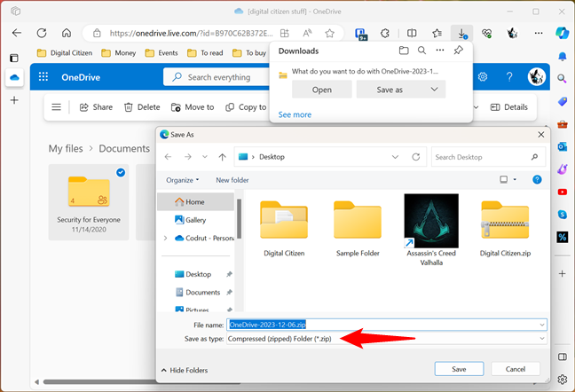The height and width of the screenshot is (392, 575).
Task: Toggle OneDrive hamburger navigation menu
Action: pos(56,107)
